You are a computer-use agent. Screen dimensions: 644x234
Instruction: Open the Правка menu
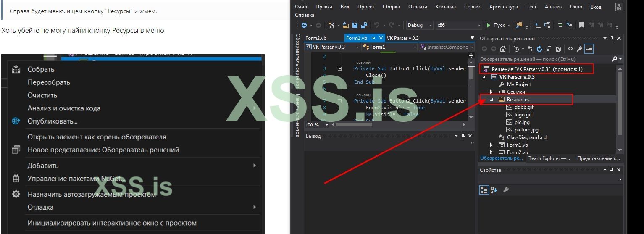pyautogui.click(x=324, y=7)
